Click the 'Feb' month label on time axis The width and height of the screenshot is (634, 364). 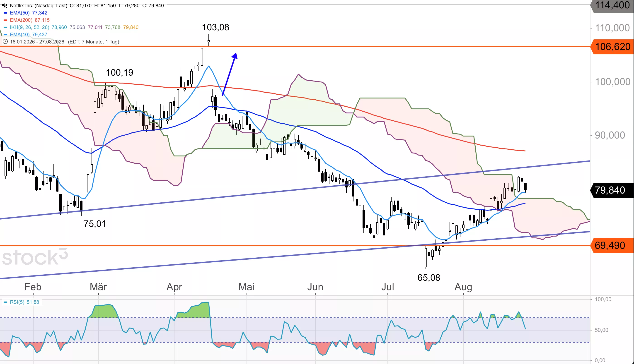33,287
